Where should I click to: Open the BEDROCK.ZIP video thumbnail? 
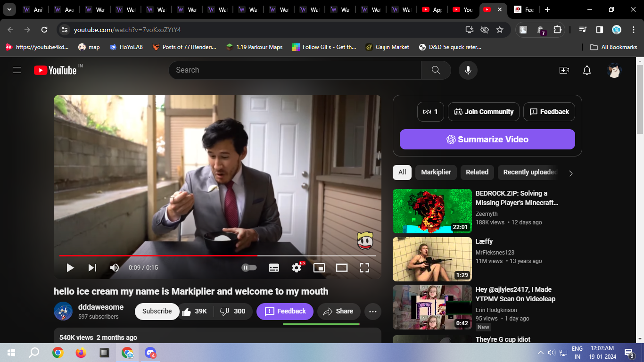[x=432, y=211]
